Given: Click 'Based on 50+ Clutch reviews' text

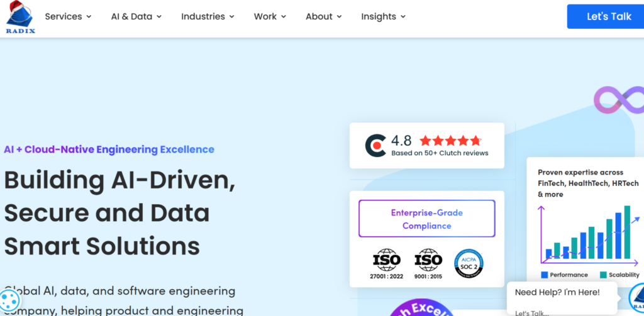Looking at the screenshot, I should (x=440, y=153).
